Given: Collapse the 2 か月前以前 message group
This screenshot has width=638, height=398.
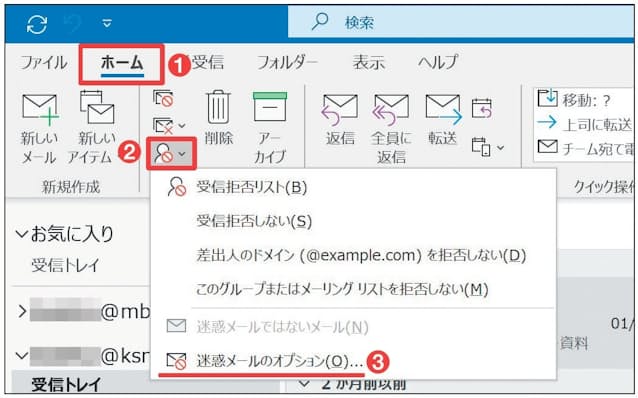Looking at the screenshot, I should click(304, 384).
